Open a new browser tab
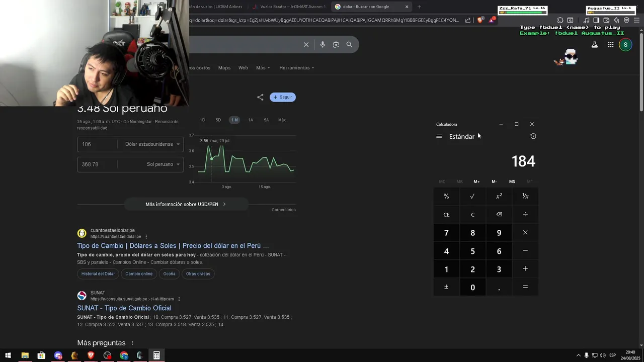644x362 pixels. [x=419, y=7]
